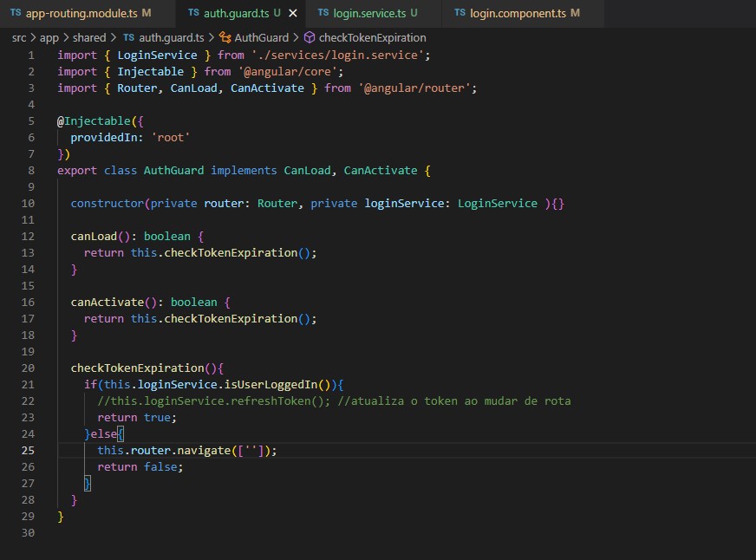Close the auth.guard.ts tab
Screen dimensions: 756x560
293,14
